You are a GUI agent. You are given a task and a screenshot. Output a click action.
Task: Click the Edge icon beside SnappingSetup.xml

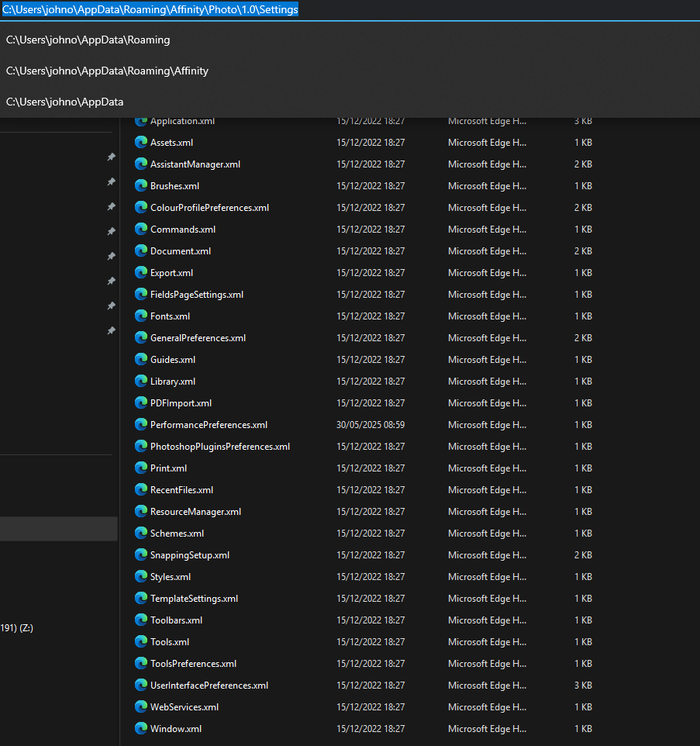point(141,554)
